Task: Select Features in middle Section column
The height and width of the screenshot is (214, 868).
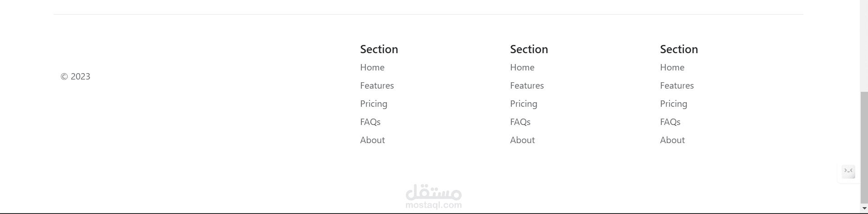Action: point(527,85)
